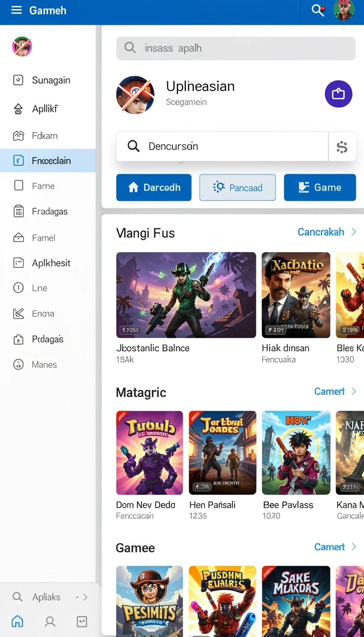Click the Pdagas sidebar icon
The image size is (364, 637).
[18, 339]
